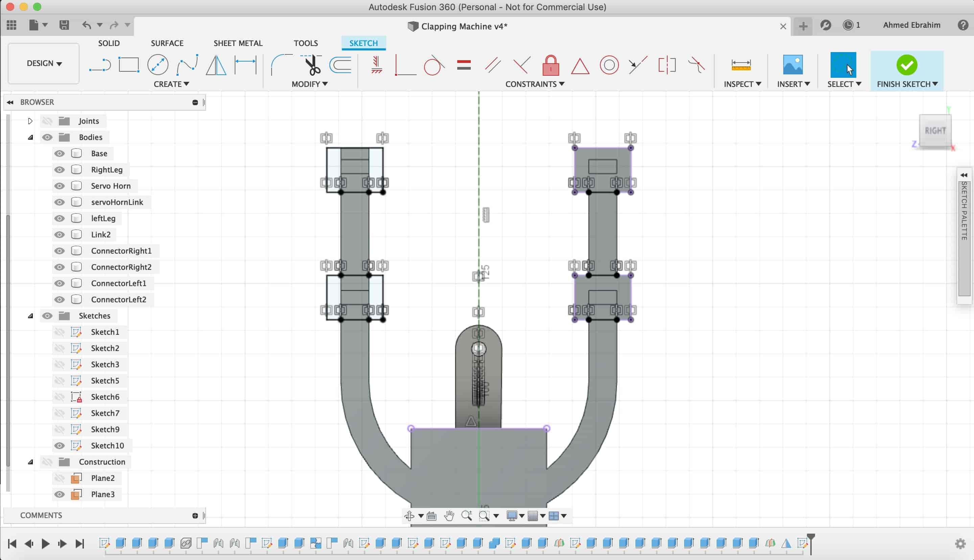
Task: Open a new design tab with plus
Action: tap(803, 26)
